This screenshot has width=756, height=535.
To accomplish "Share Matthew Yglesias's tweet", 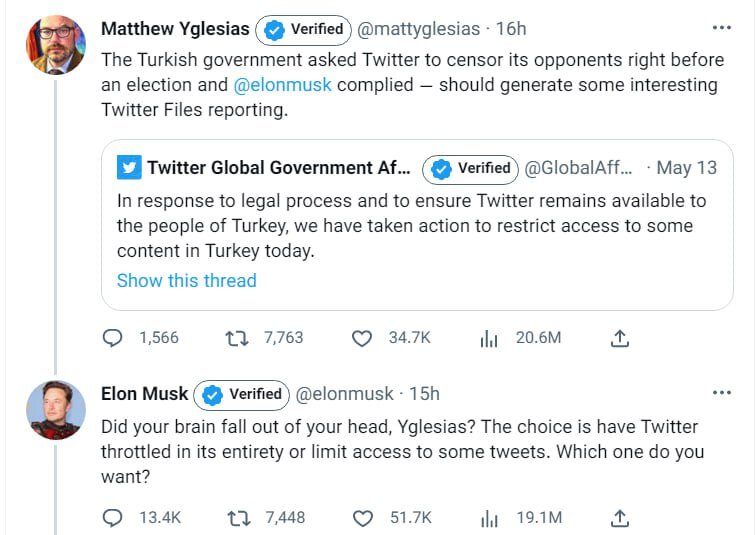I will (x=619, y=338).
